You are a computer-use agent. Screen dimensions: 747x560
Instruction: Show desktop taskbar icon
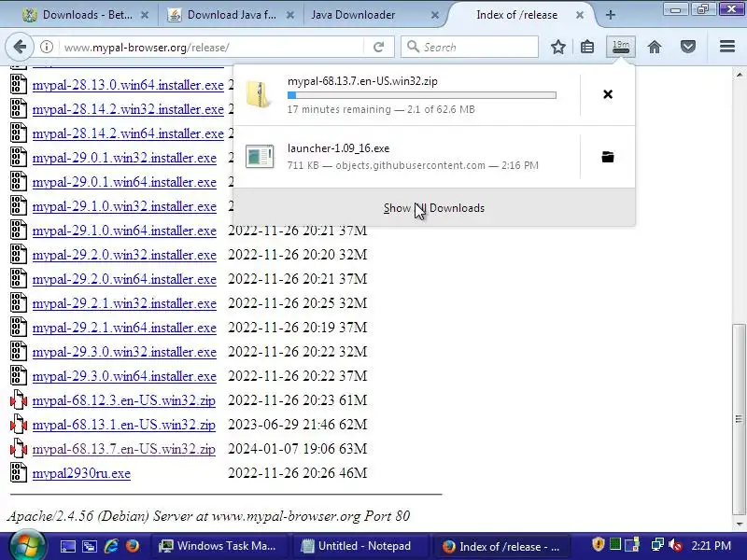(x=68, y=546)
